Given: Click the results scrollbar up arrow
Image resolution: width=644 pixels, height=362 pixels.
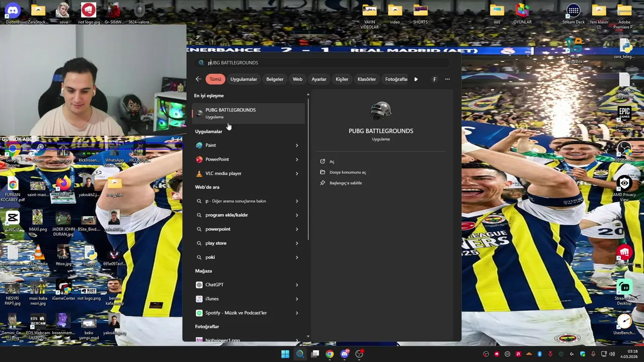Looking at the screenshot, I should [308, 95].
